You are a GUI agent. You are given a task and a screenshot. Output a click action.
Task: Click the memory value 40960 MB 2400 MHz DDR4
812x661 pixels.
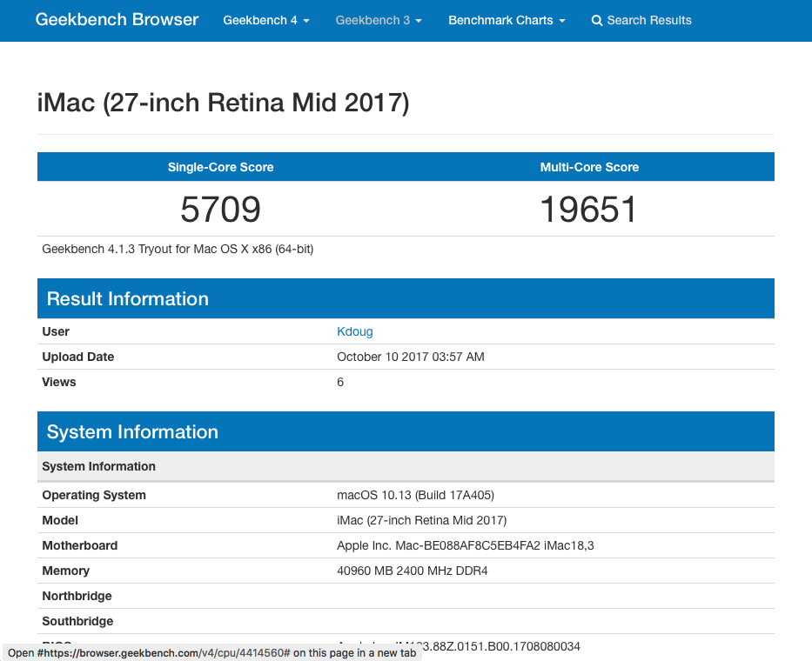point(413,571)
